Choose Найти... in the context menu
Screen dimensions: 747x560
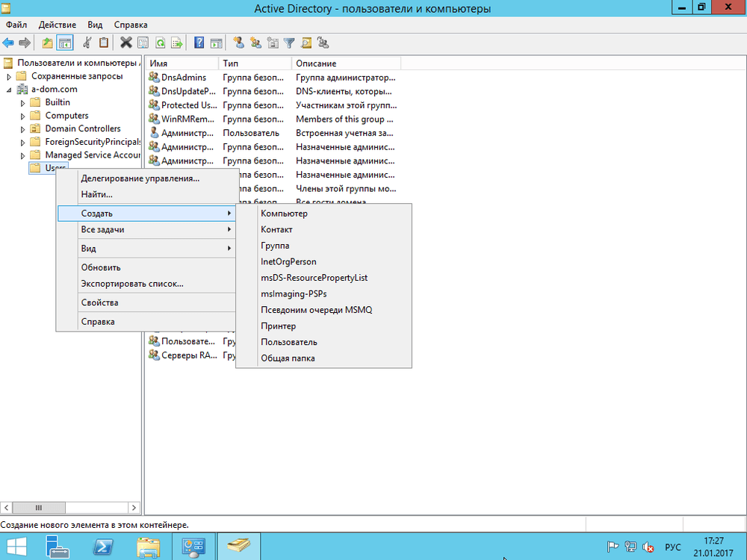tap(146, 194)
